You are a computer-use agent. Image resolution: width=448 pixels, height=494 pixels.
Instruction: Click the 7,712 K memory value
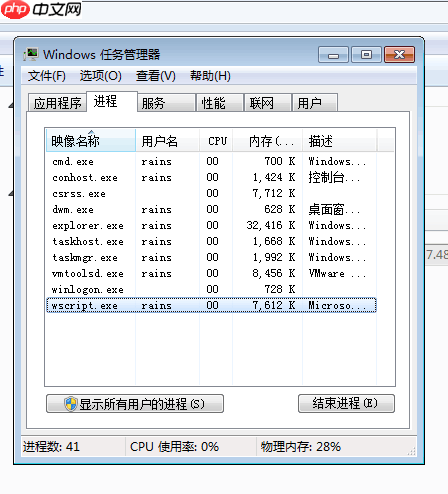point(274,193)
